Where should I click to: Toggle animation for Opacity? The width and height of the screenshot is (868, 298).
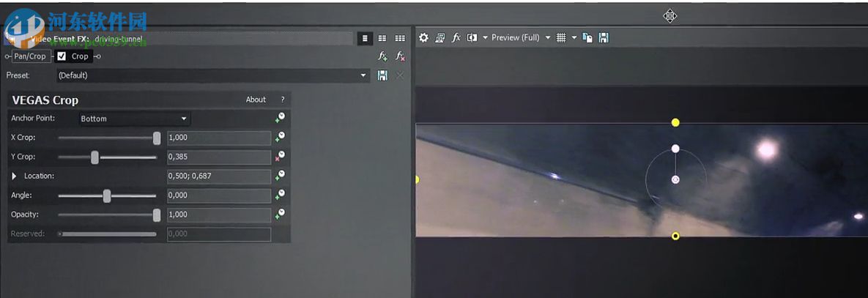(x=280, y=213)
